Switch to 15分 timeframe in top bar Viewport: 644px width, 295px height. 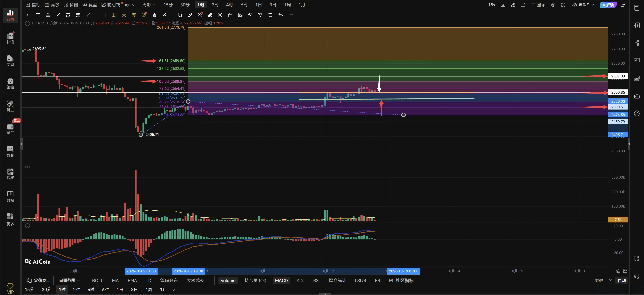[168, 5]
